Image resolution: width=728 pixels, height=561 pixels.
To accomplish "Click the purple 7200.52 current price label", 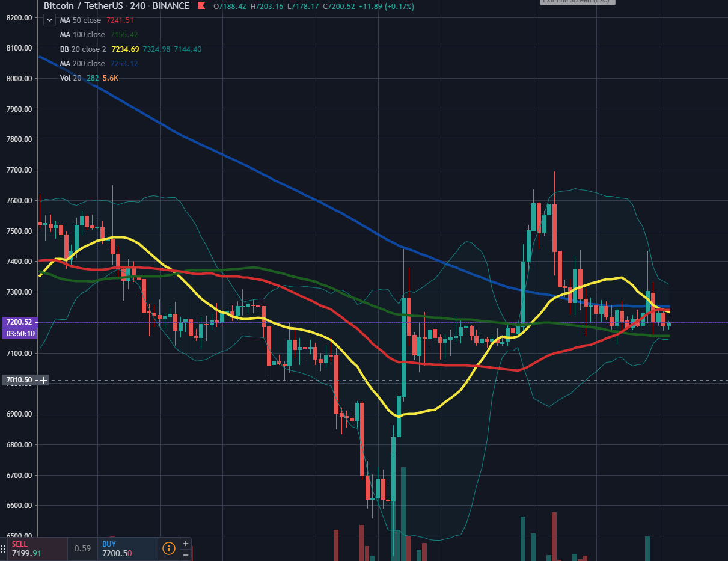I will coord(20,322).
